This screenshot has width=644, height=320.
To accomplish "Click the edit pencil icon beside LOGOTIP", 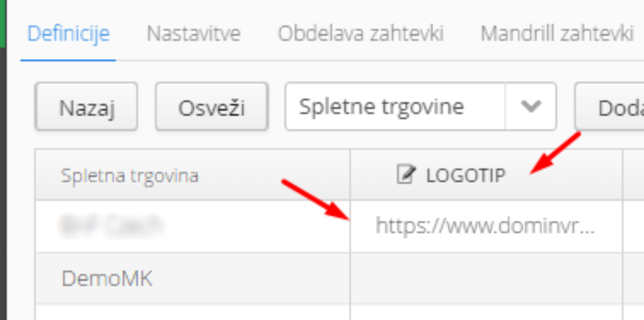I will click(x=406, y=175).
